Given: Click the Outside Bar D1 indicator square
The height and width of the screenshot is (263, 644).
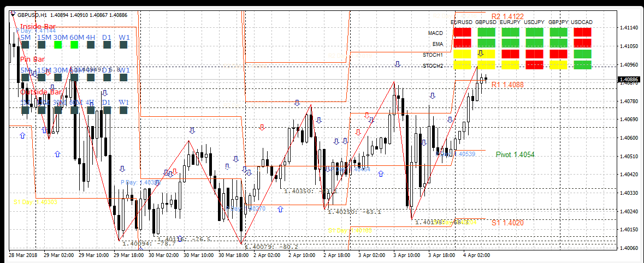Looking at the screenshot, I should (x=107, y=110).
